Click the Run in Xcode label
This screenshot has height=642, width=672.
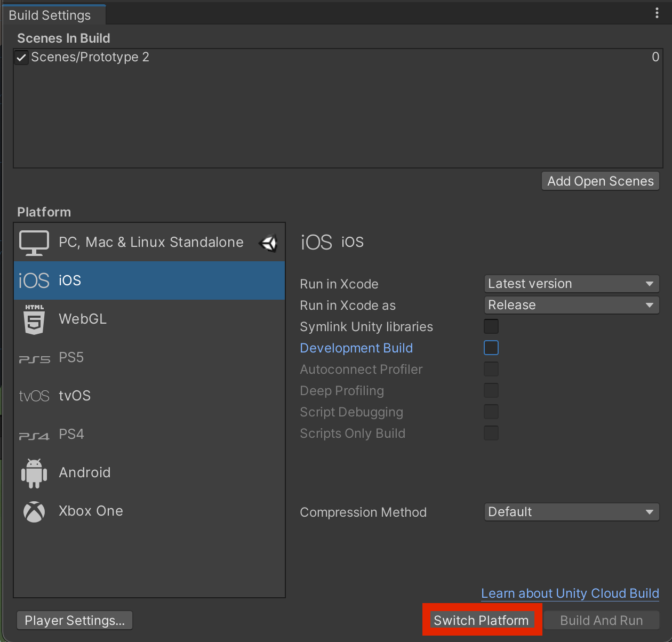tap(339, 284)
